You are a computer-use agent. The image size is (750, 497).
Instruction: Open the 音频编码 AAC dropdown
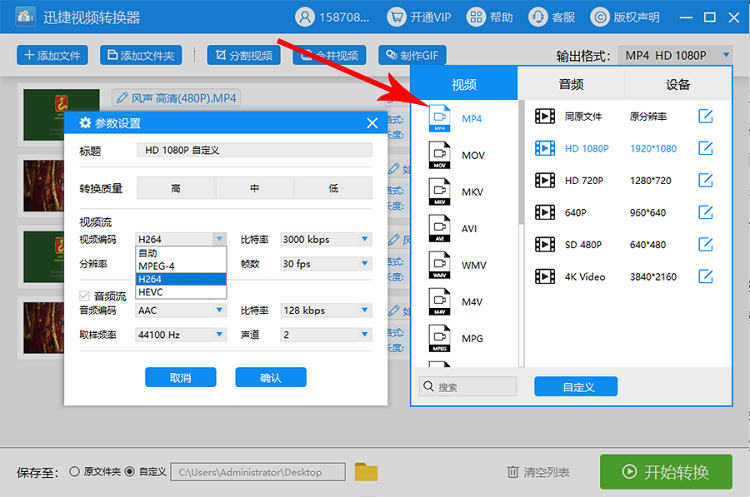pyautogui.click(x=181, y=310)
